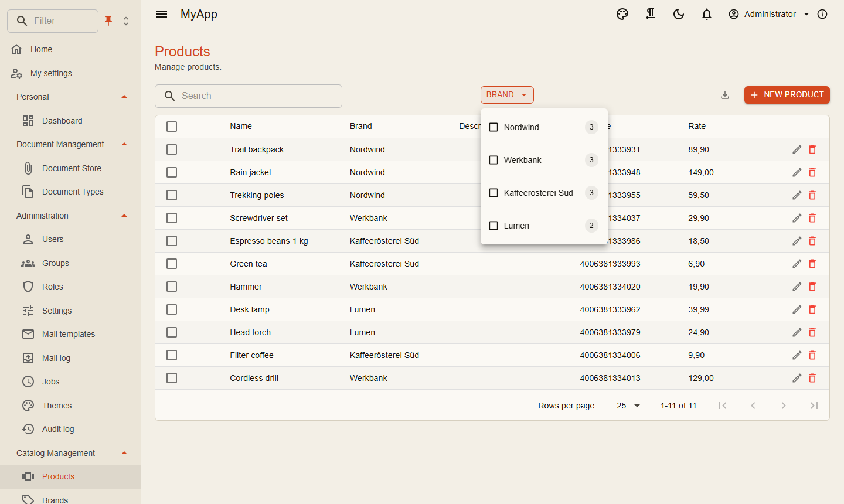The width and height of the screenshot is (844, 504).
Task: Open the BRAND filter dropdown
Action: [507, 95]
